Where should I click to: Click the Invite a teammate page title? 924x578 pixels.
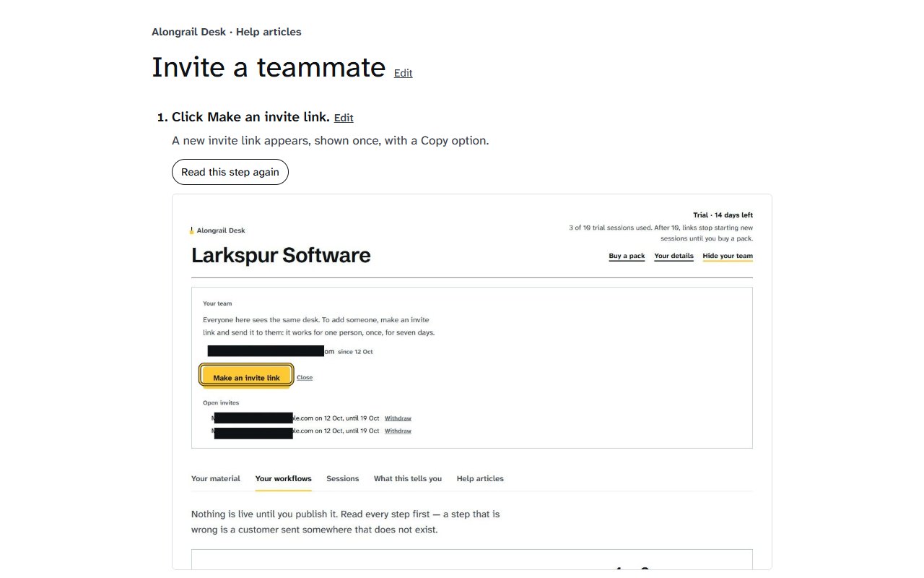269,67
